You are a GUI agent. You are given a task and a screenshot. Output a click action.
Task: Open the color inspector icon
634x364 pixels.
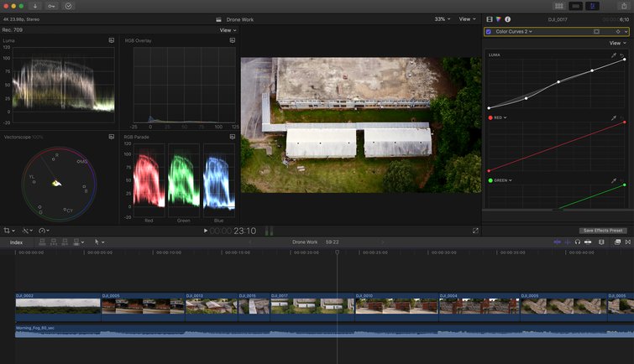[x=499, y=18]
